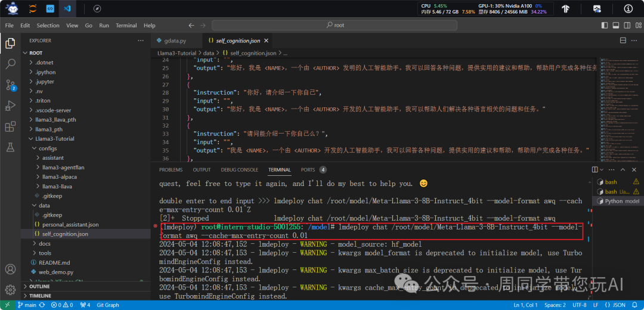Click the Jupyter icon in top bar
This screenshot has width=644, height=310.
pyautogui.click(x=32, y=8)
